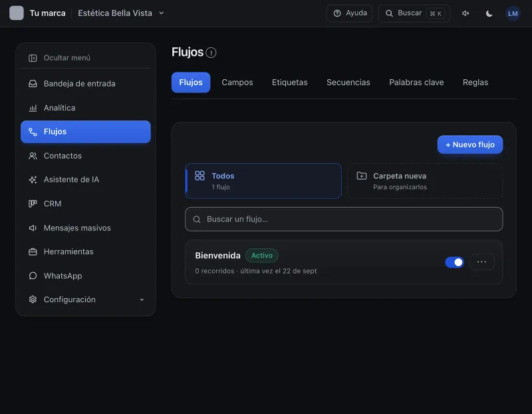
Task: Select Flujos in the sidebar
Action: (86, 132)
